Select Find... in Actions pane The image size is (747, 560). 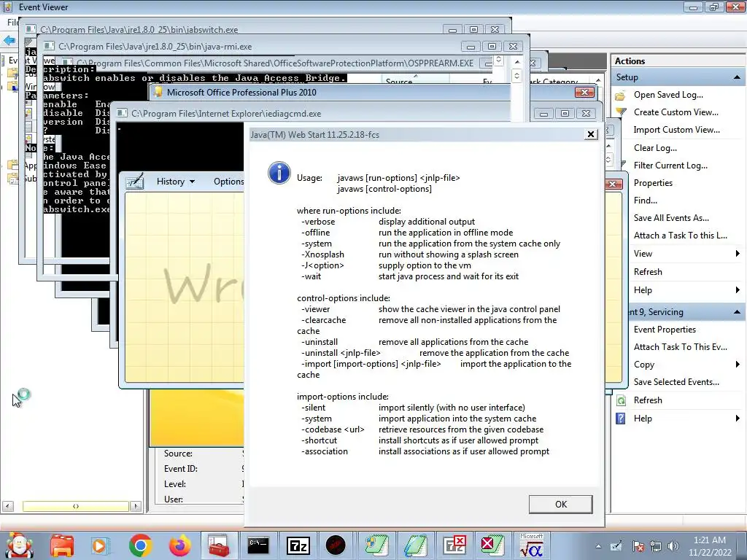[645, 201]
